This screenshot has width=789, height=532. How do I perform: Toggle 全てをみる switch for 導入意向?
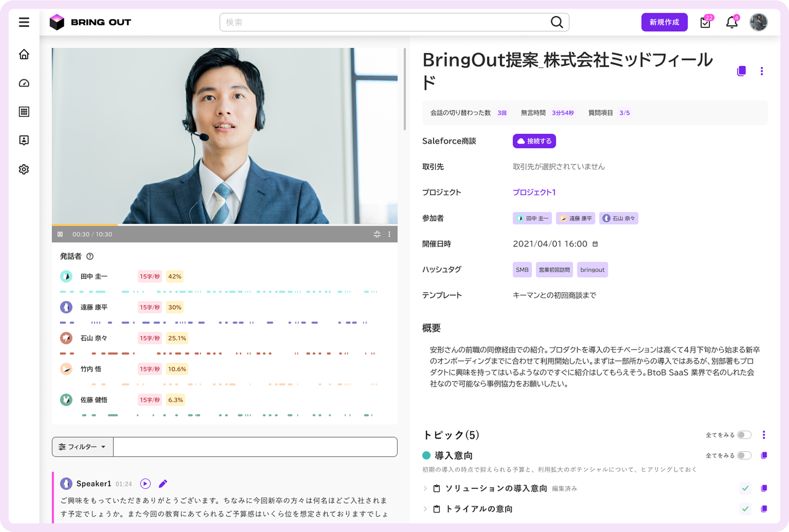click(x=744, y=455)
